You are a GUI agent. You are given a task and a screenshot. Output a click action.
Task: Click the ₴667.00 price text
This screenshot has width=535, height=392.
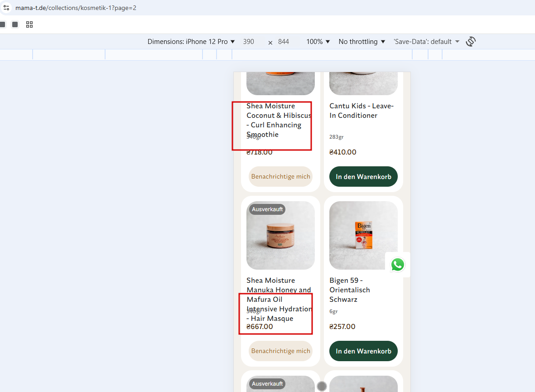[x=260, y=326]
